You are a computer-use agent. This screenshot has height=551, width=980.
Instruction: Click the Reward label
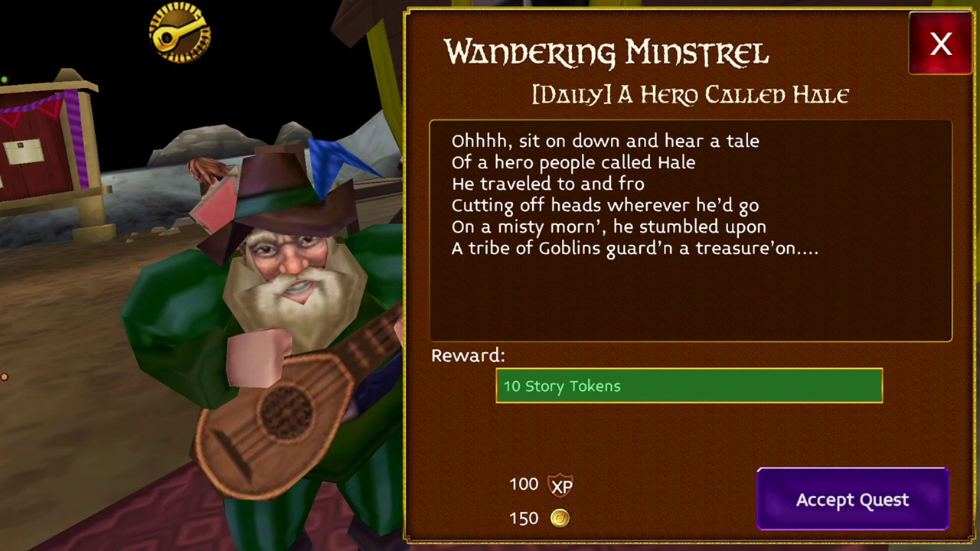coord(468,355)
